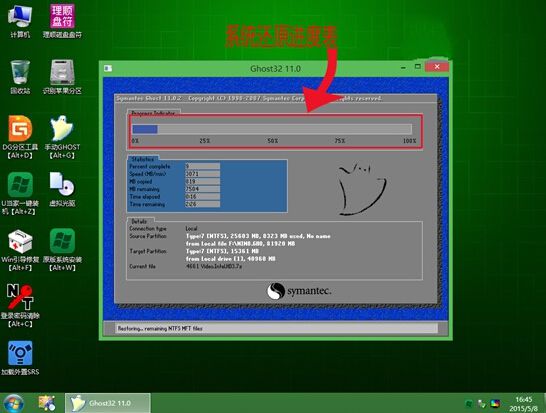Click the Symantec logo

[299, 291]
